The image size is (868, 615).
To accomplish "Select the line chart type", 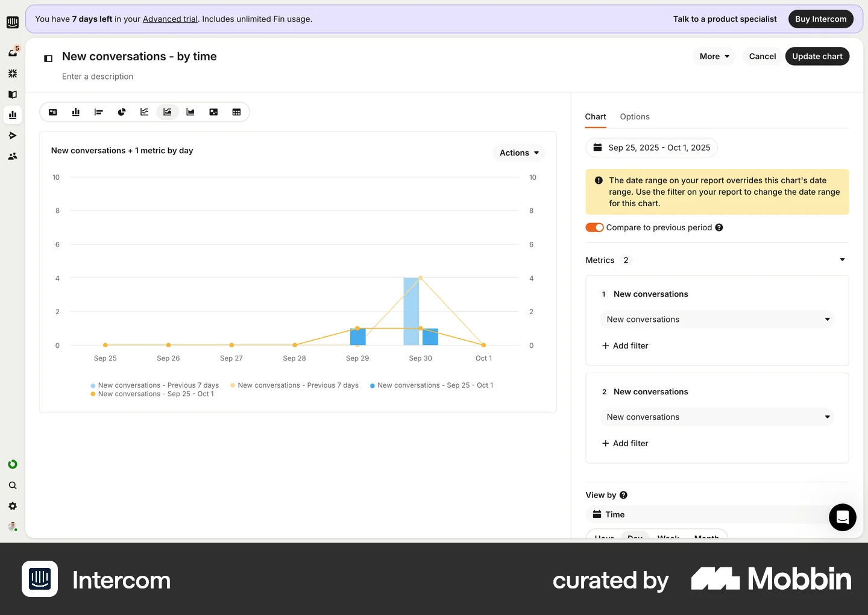I will tap(145, 112).
